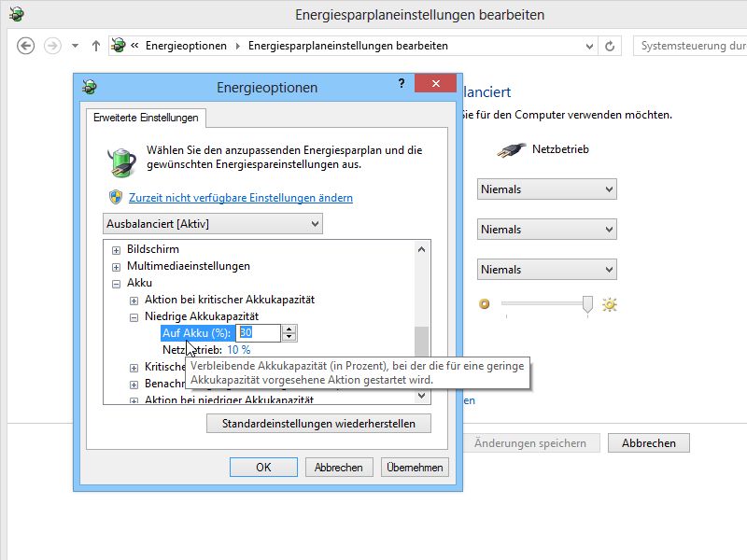The height and width of the screenshot is (560, 747).
Task: Increase Auf Akku value with up arrow
Action: [x=289, y=329]
